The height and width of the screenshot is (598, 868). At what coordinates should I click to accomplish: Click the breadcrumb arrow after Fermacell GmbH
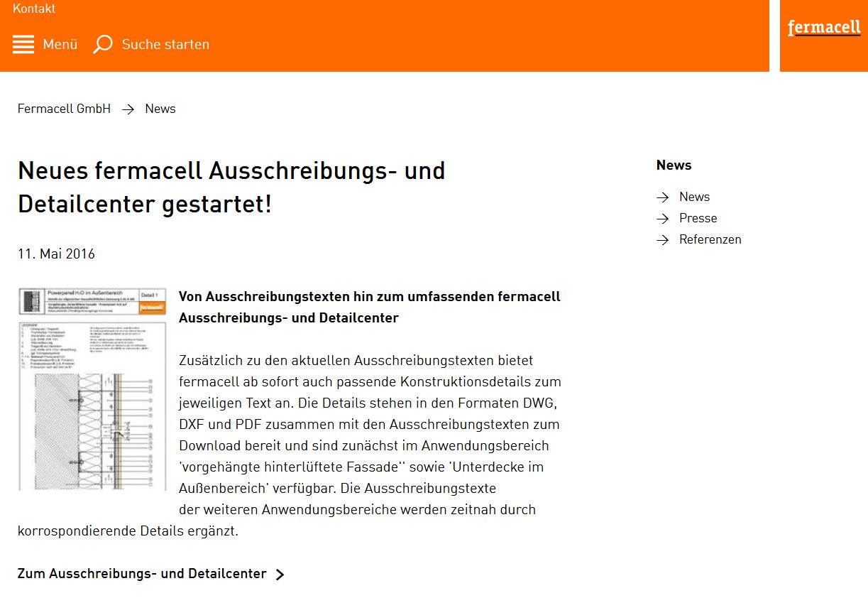click(x=128, y=109)
